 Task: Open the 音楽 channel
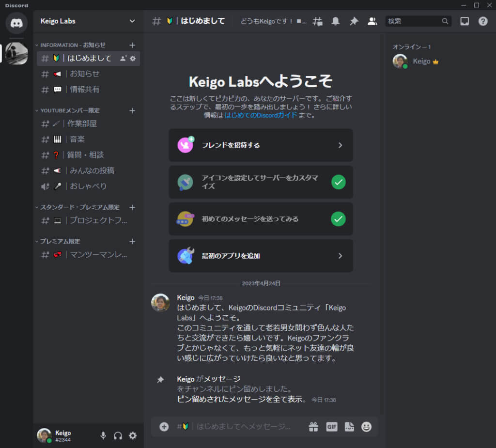88,139
